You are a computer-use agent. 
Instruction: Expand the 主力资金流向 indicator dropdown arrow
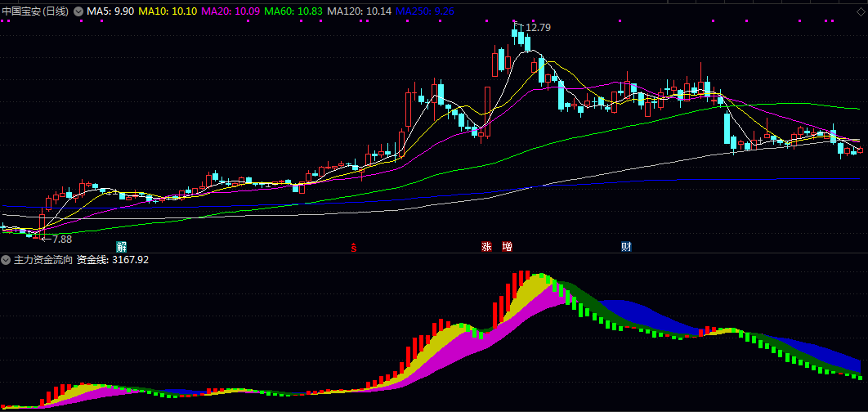pos(7,260)
